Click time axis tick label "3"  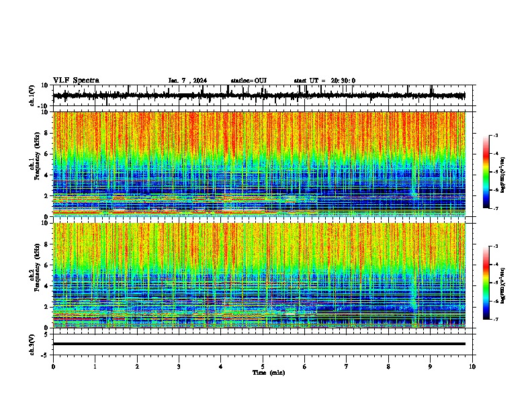point(179,367)
